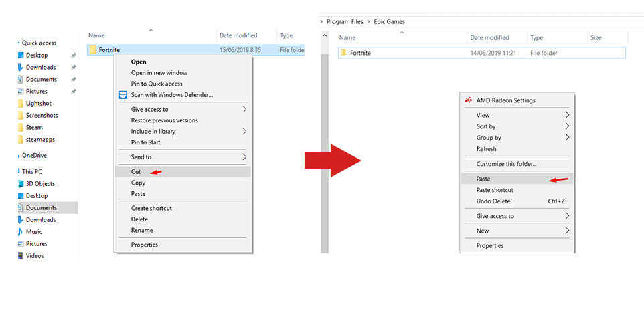Expand the Include in library submenu arrow
Image resolution: width=644 pixels, height=315 pixels.
point(244,131)
